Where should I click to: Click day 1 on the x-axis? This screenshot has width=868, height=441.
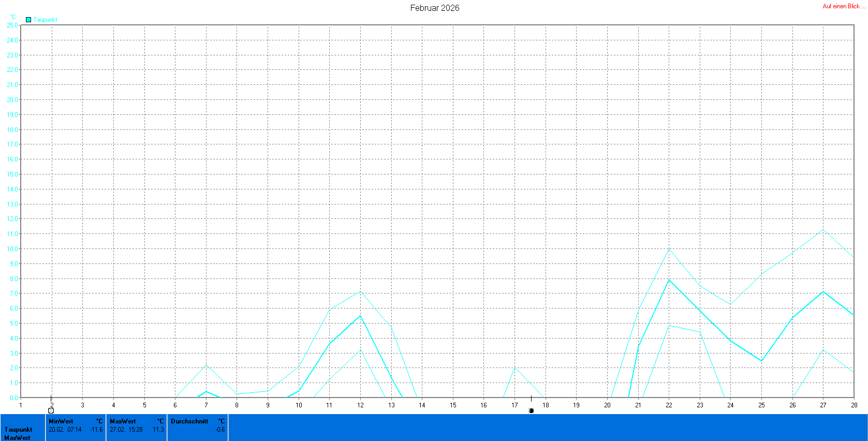[x=21, y=405]
